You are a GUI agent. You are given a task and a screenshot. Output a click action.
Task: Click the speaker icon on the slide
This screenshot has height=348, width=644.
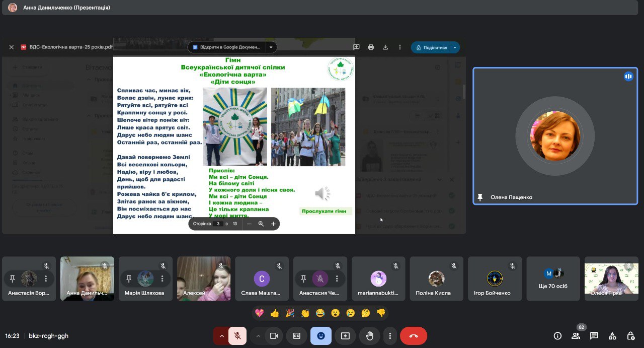coord(323,193)
